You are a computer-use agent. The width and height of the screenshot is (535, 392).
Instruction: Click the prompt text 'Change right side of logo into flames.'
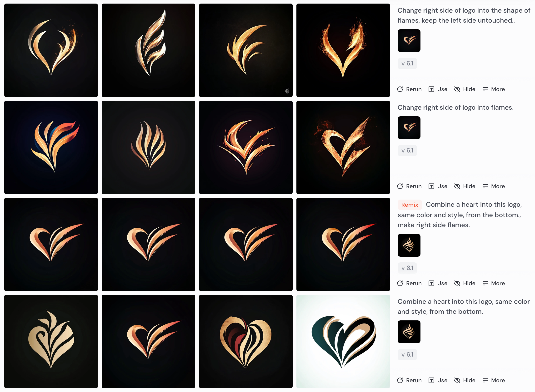[455, 108]
